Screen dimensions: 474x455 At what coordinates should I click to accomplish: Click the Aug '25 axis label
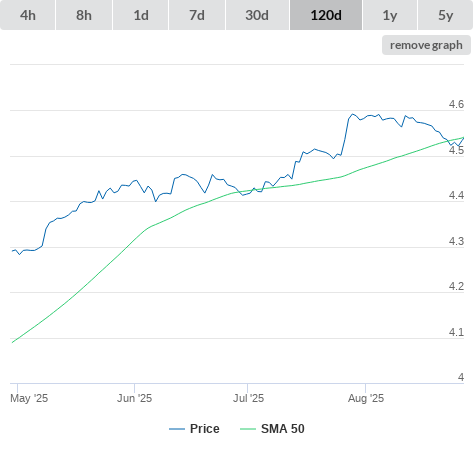pyautogui.click(x=366, y=398)
